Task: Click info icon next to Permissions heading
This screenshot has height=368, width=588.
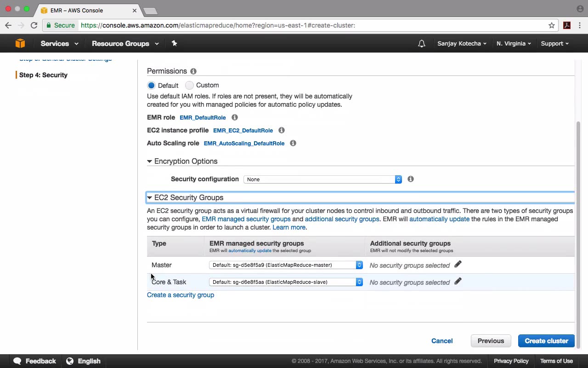Action: [x=193, y=71]
